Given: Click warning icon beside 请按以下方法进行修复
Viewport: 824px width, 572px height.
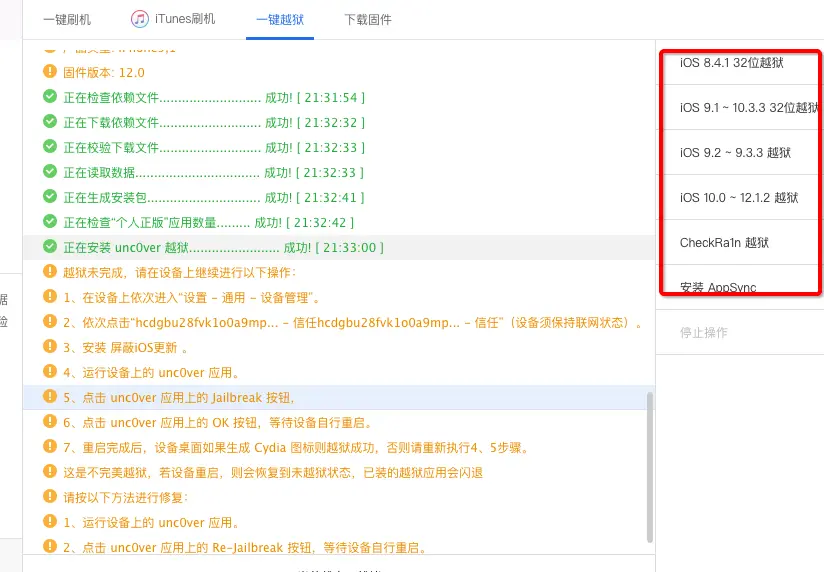Looking at the screenshot, I should tap(50, 496).
